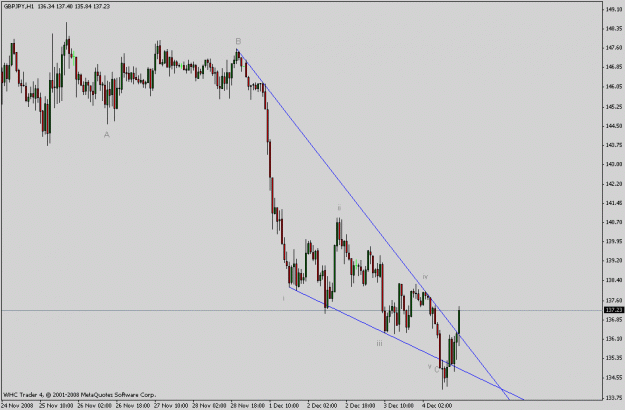625x410 pixels.
Task: Click the 137.60 price axis label
Action: (x=614, y=300)
